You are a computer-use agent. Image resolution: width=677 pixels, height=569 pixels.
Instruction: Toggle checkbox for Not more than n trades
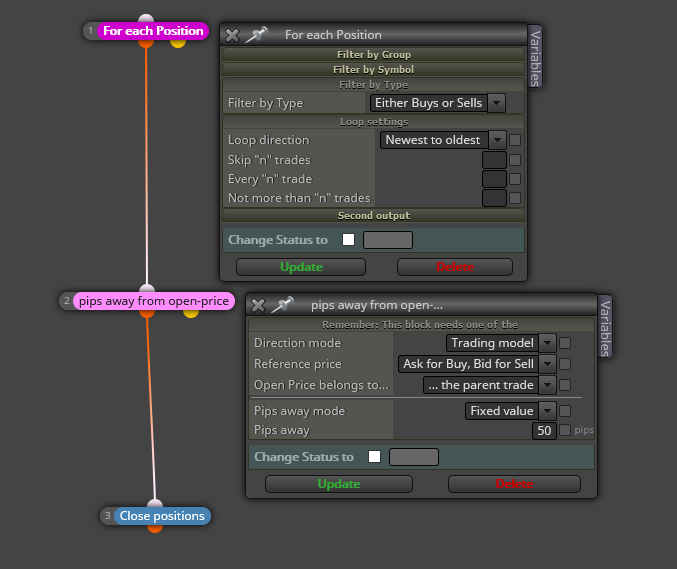pyautogui.click(x=515, y=198)
